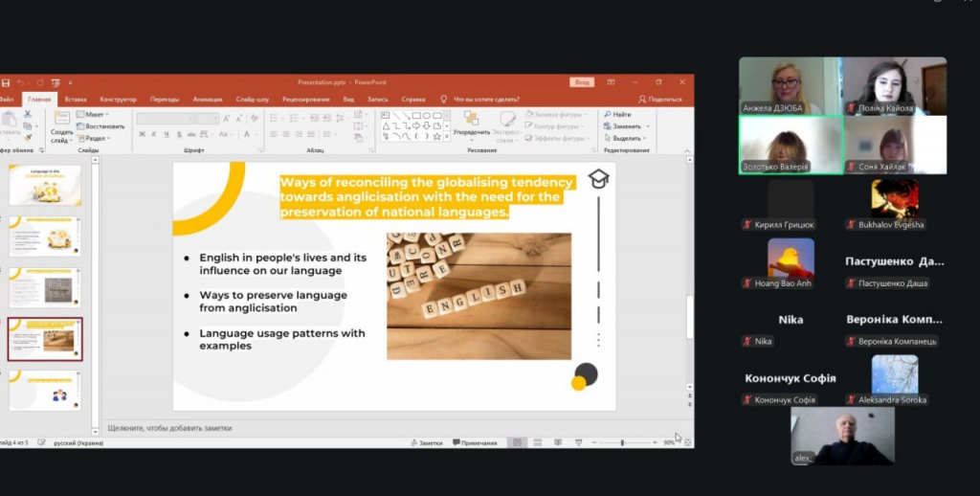Switch to slide sorter view icon
The image size is (980, 496).
click(537, 442)
